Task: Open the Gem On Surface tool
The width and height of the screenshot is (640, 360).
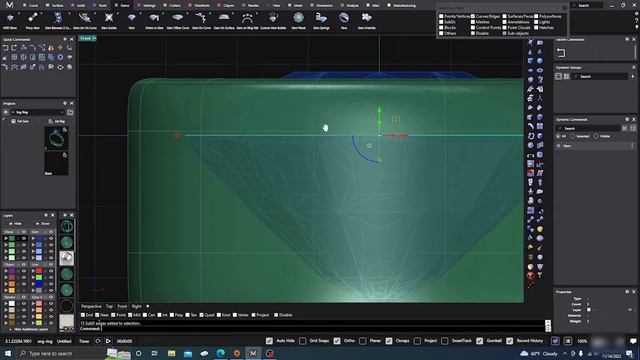Action: click(x=224, y=20)
